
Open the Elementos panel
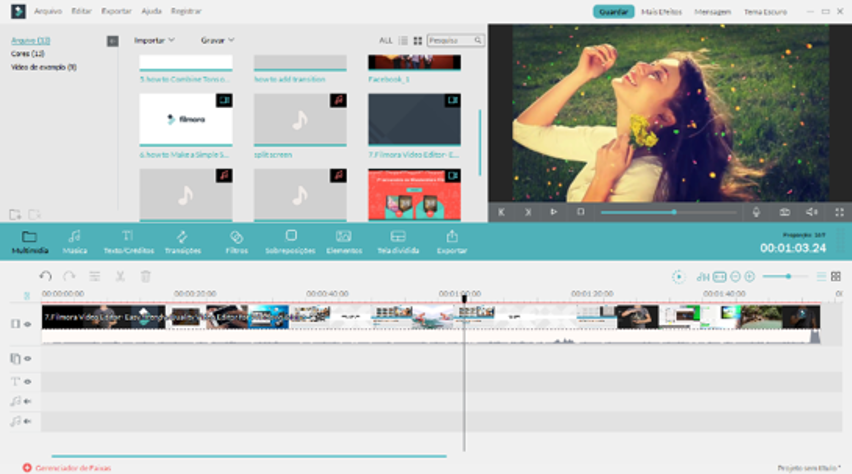344,241
